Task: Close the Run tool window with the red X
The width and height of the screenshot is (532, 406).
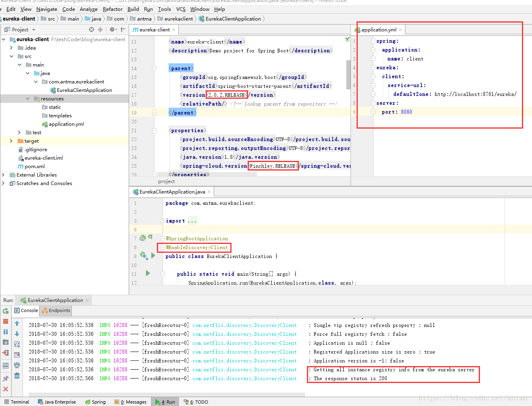Action: point(6,389)
